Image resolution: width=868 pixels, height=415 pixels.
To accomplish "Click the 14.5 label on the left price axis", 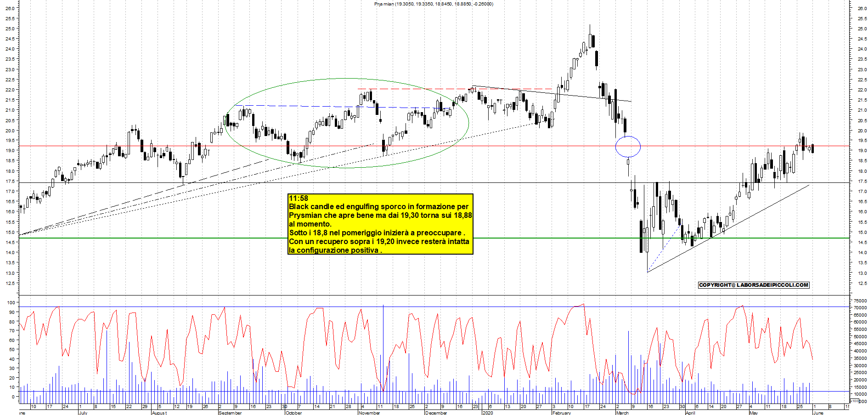I will [x=9, y=242].
